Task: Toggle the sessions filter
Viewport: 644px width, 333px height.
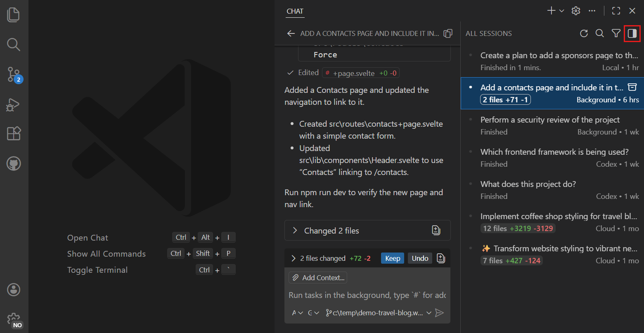Action: (616, 33)
